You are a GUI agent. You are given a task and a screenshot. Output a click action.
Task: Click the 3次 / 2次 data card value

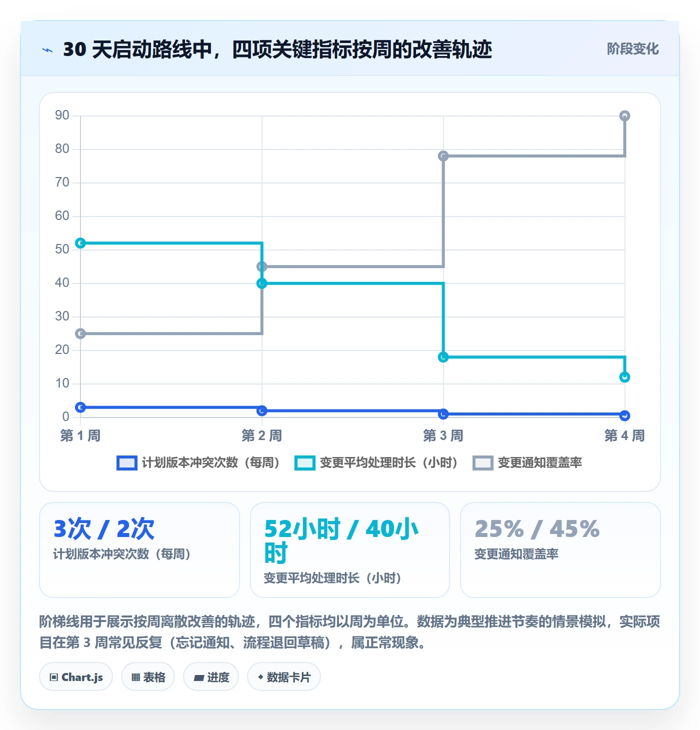[104, 529]
